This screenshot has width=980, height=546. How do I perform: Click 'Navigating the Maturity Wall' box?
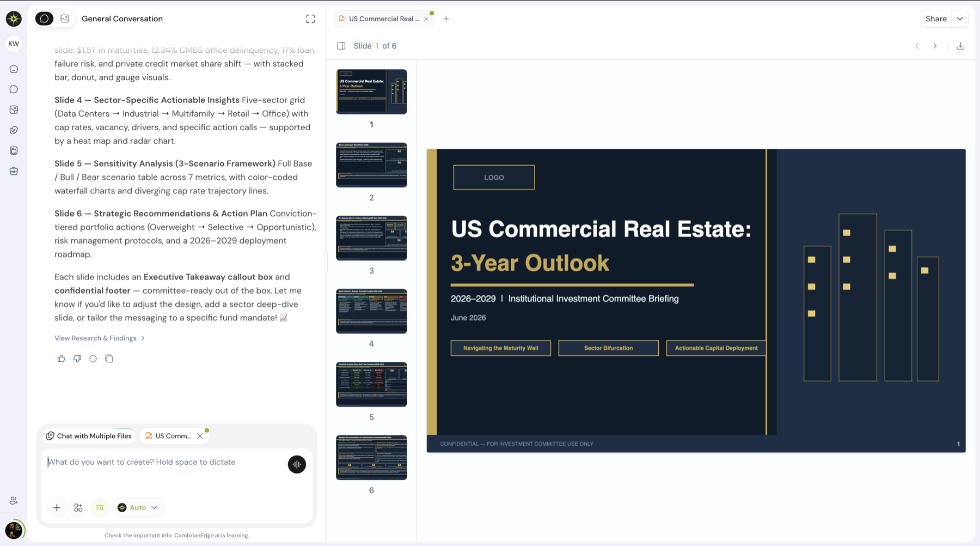(x=501, y=348)
